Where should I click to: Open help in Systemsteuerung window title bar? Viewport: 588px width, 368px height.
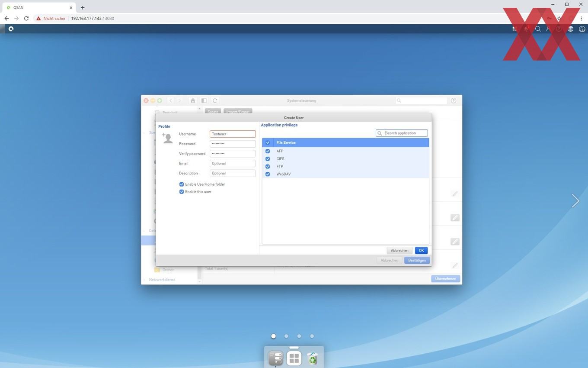point(454,100)
